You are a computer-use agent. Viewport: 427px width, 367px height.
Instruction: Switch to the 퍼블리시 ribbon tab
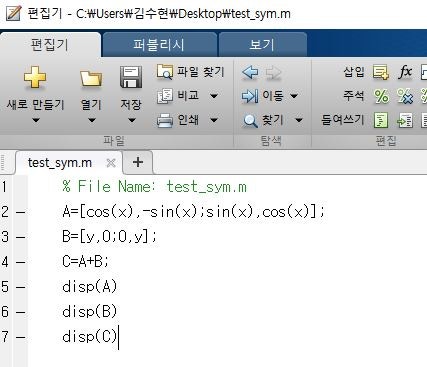tap(159, 44)
